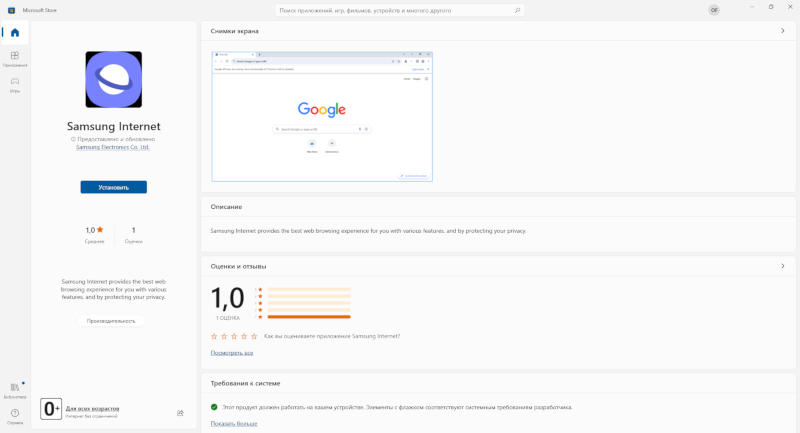The height and width of the screenshot is (433, 800).
Task: Click the Samsung Internet app logo
Action: point(113,80)
